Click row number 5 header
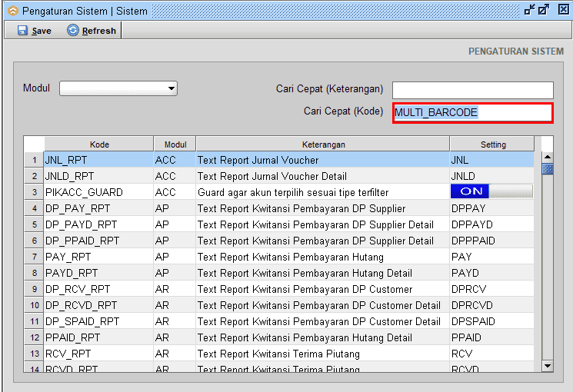 (35, 224)
